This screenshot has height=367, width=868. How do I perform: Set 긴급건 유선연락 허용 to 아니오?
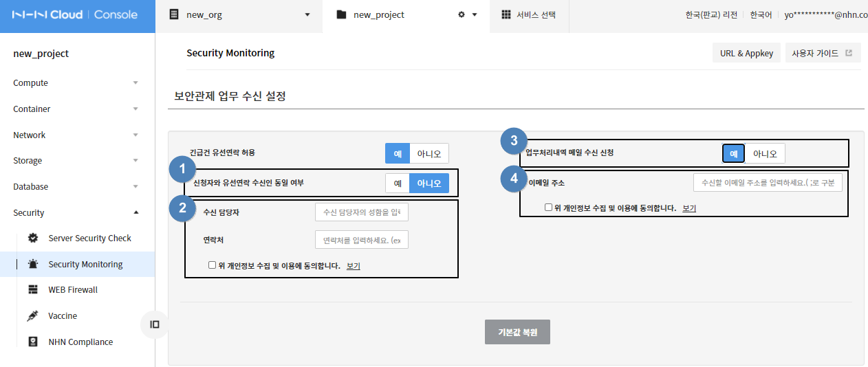[429, 153]
